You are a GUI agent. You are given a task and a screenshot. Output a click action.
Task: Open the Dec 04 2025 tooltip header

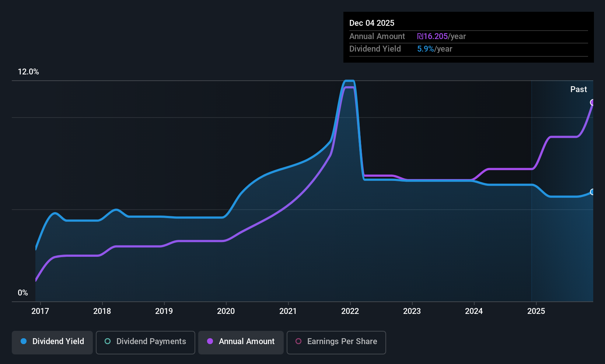(x=372, y=23)
